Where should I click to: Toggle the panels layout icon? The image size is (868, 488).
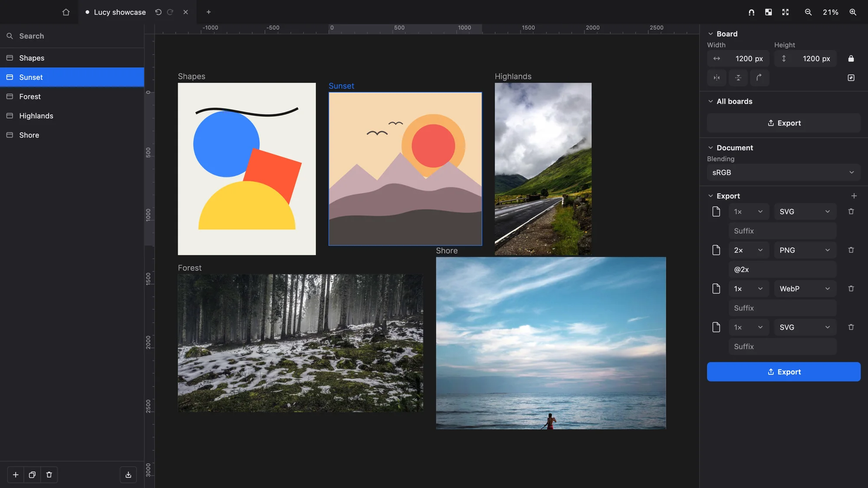(x=769, y=12)
